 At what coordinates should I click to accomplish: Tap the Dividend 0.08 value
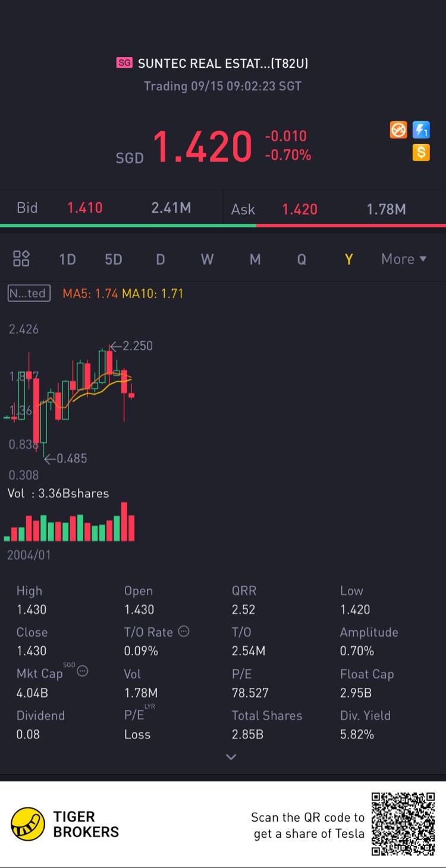point(28,734)
